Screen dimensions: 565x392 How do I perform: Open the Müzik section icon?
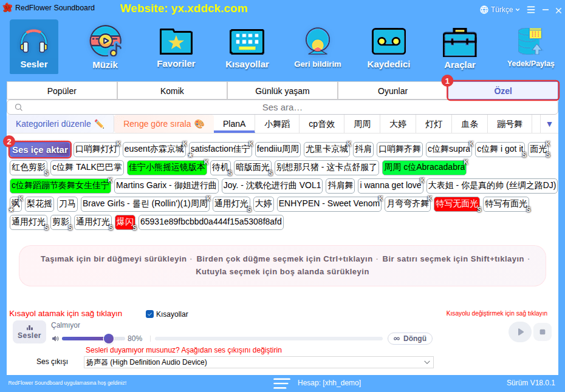[x=105, y=41]
